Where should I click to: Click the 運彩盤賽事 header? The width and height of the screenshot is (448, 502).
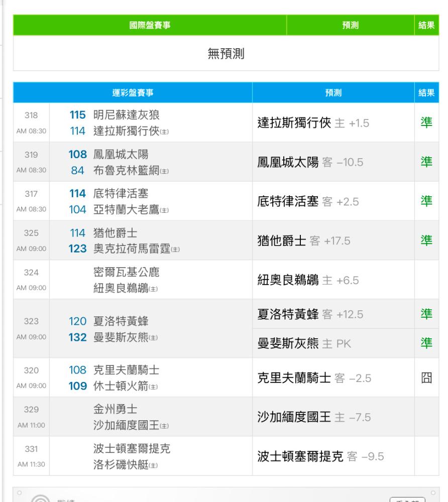[x=133, y=93]
